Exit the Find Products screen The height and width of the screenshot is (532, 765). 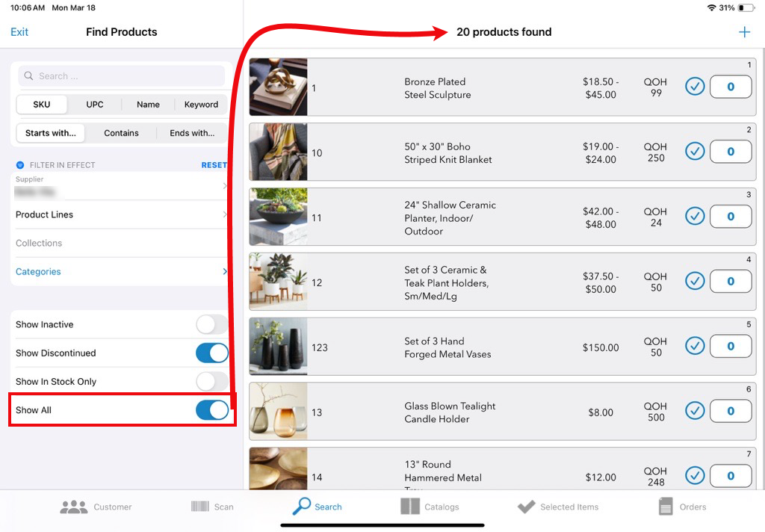pyautogui.click(x=19, y=32)
